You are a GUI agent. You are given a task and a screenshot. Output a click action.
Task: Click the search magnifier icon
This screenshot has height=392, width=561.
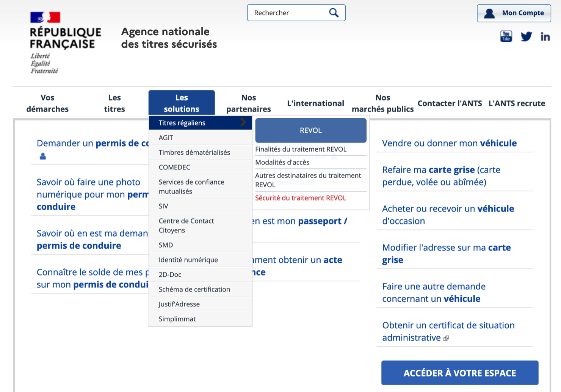334,13
